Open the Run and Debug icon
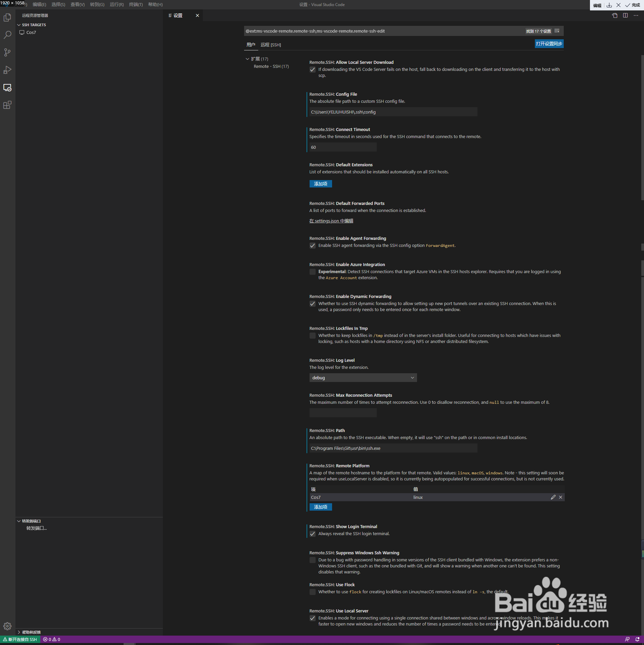Screen dimensions: 644x645 click(7, 70)
